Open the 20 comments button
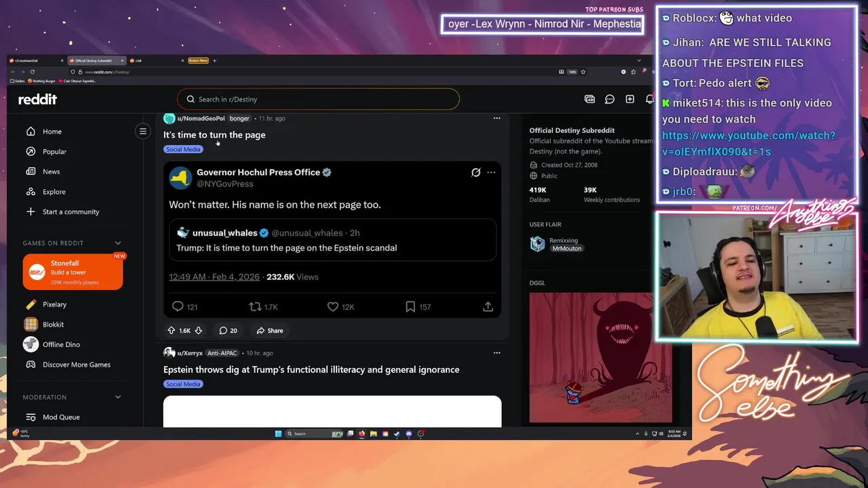The height and width of the screenshot is (488, 868). click(228, 331)
